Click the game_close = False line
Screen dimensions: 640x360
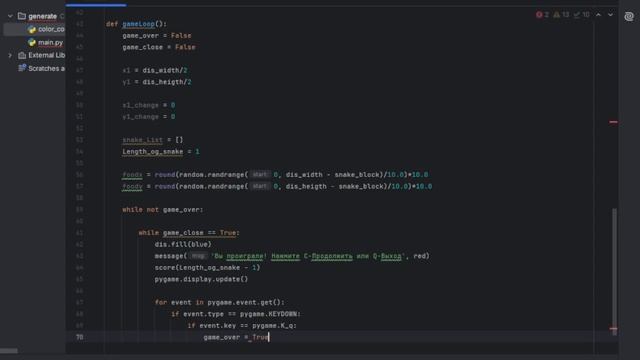pyautogui.click(x=159, y=47)
